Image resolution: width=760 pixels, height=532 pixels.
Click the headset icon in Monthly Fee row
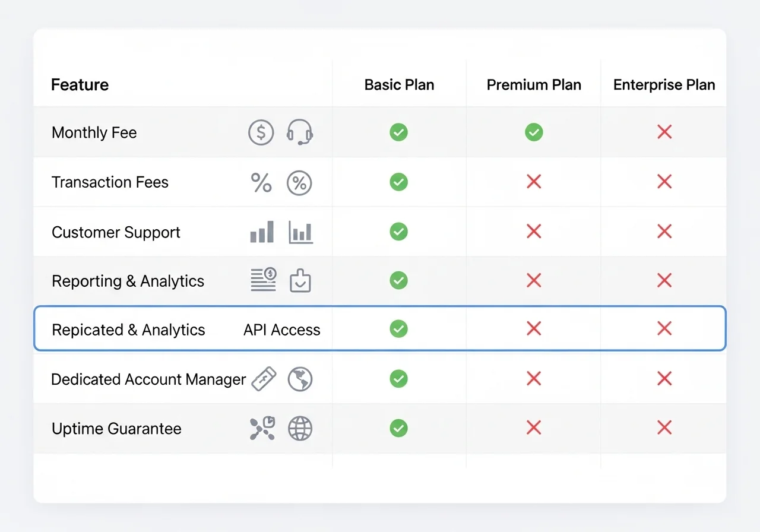pos(300,132)
